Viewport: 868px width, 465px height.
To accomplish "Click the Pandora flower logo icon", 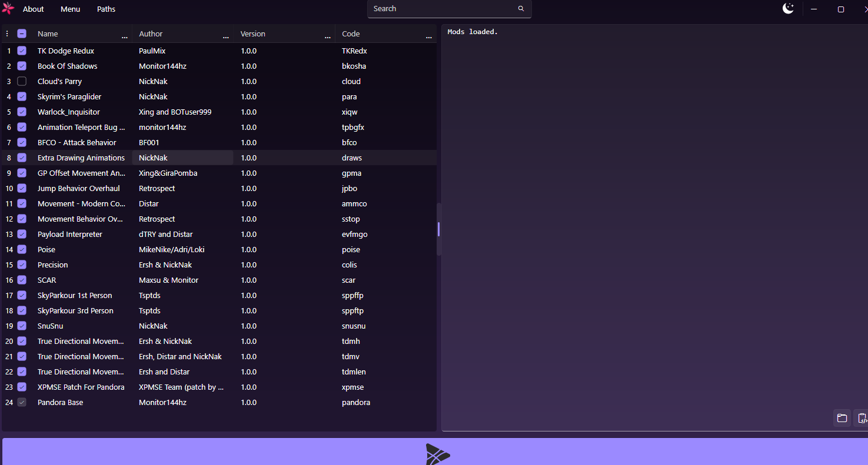I will 8,8.
